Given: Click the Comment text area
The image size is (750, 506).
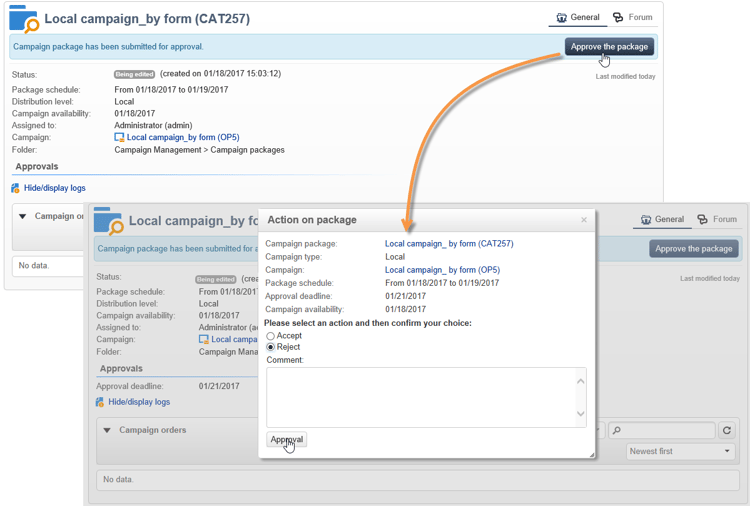Looking at the screenshot, I should pyautogui.click(x=420, y=397).
